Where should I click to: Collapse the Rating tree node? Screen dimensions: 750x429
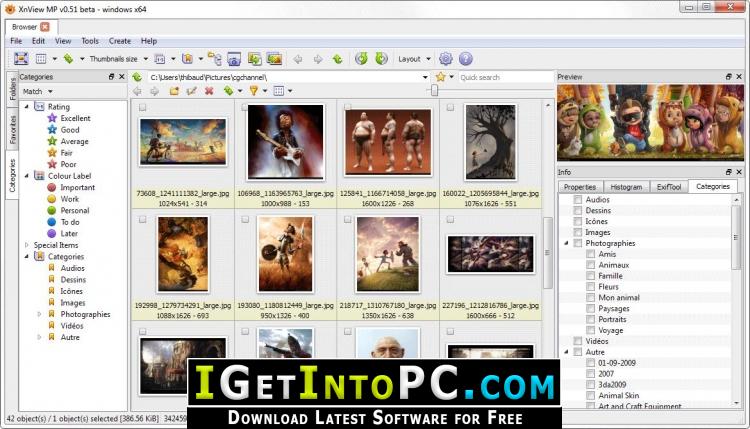pyautogui.click(x=27, y=107)
